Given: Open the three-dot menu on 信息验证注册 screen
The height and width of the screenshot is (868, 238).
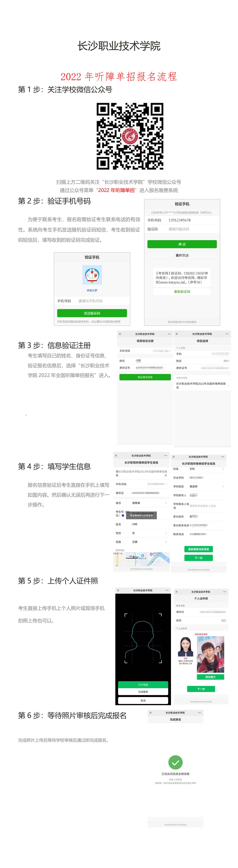Looking at the screenshot, I should pos(169,334).
